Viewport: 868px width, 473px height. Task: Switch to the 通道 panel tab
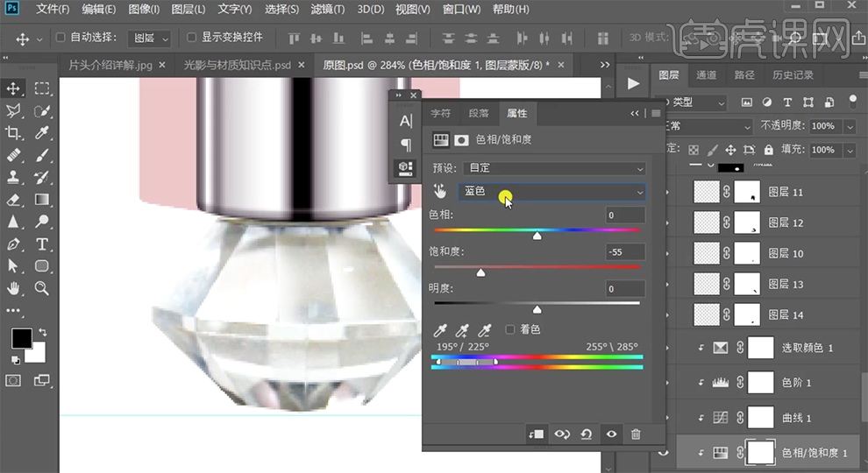click(706, 75)
